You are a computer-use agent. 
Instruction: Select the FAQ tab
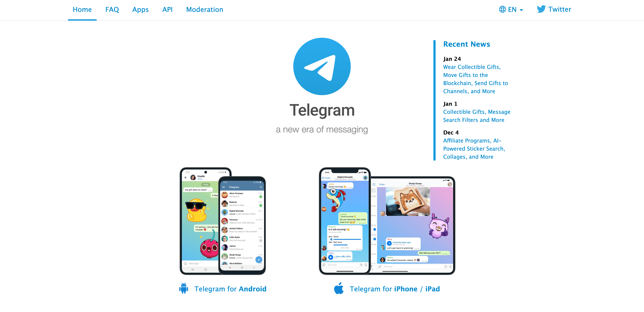pos(112,9)
